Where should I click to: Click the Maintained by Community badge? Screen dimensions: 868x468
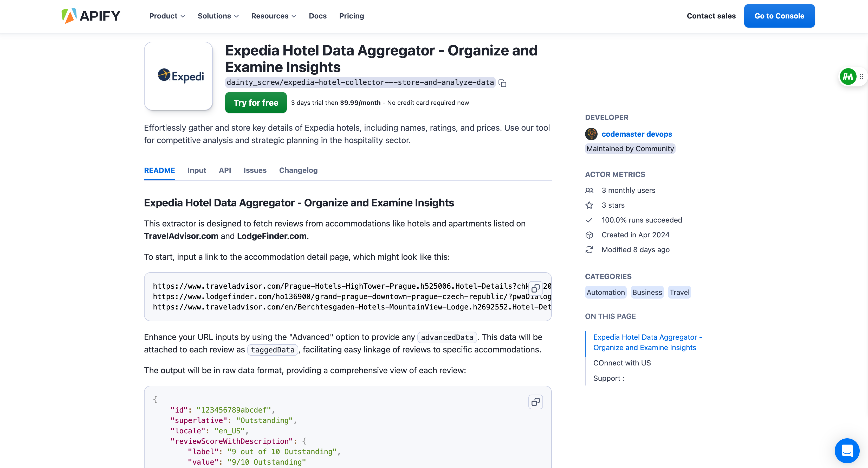630,149
